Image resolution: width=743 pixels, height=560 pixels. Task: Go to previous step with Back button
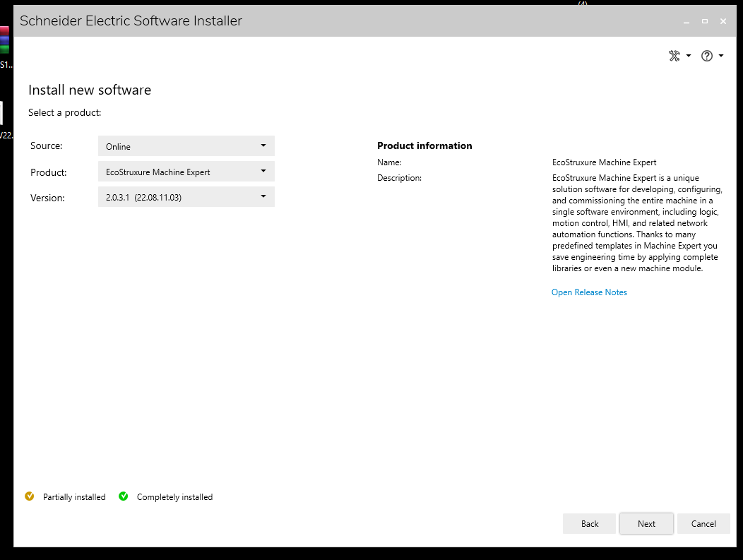pos(589,523)
